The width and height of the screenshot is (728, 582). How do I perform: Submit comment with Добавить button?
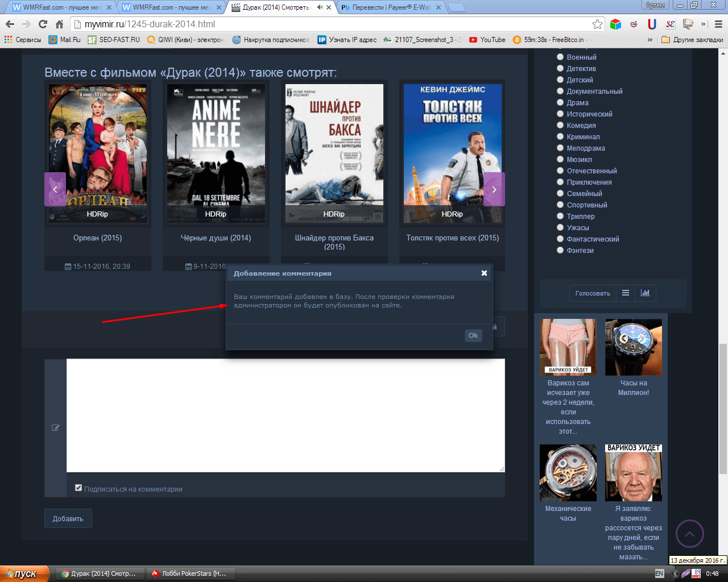[x=68, y=518]
